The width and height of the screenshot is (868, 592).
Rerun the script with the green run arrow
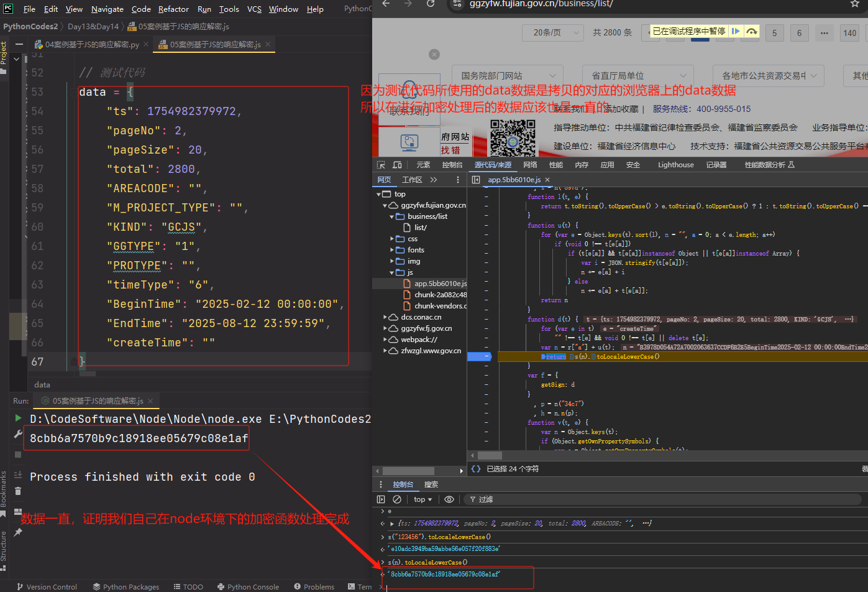[x=18, y=418]
